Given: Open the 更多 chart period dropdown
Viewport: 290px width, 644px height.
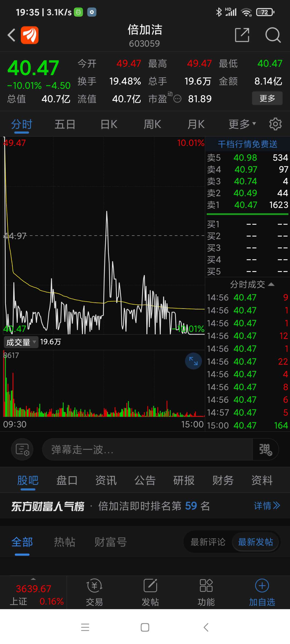Looking at the screenshot, I should coord(242,124).
